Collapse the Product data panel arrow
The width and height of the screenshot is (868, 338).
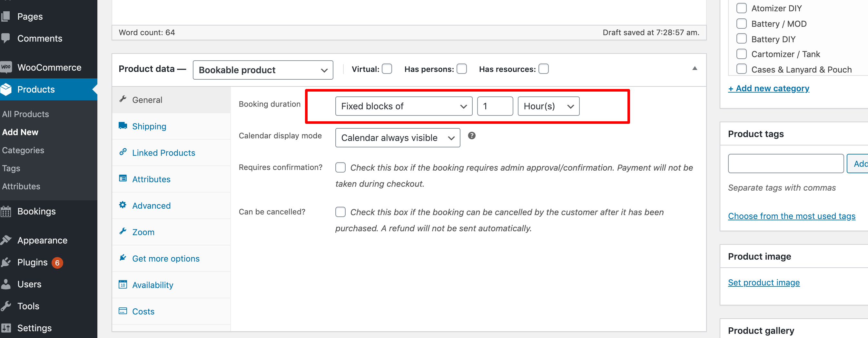click(x=695, y=68)
